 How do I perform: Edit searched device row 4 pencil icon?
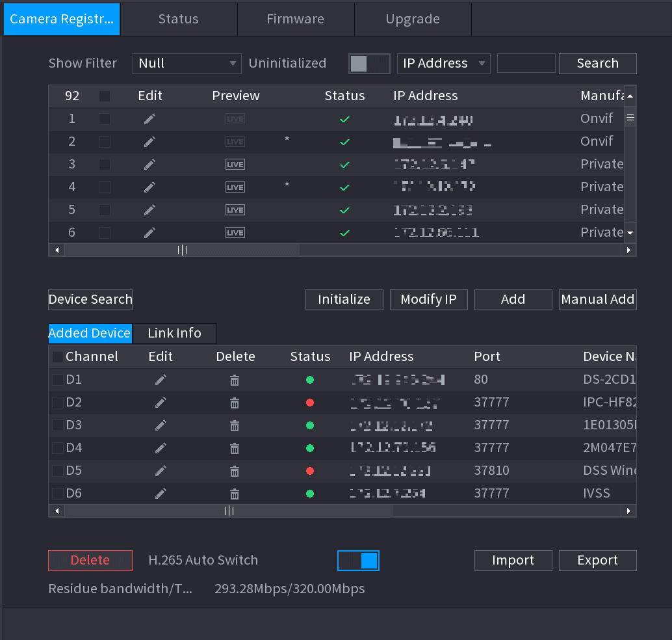[149, 187]
